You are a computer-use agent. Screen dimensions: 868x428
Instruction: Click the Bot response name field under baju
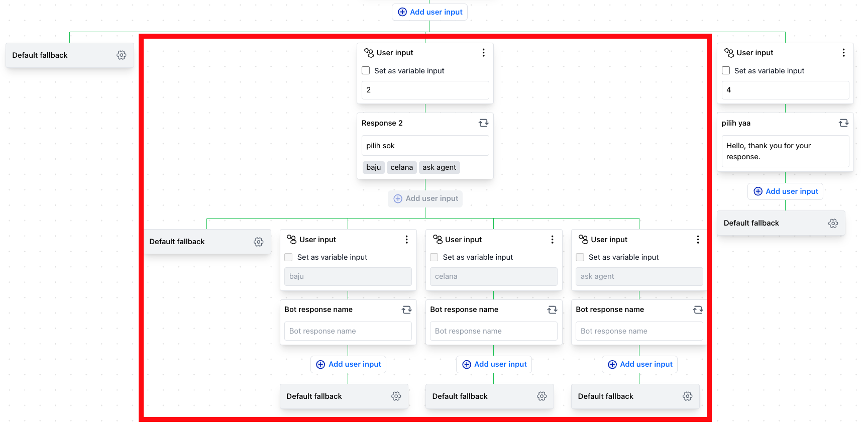348,331
